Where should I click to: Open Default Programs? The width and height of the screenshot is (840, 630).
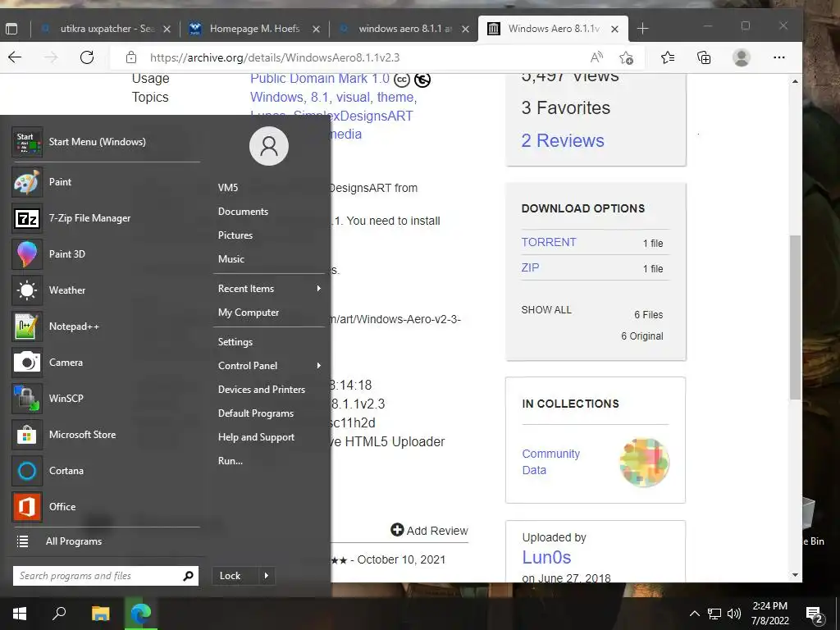coord(256,413)
